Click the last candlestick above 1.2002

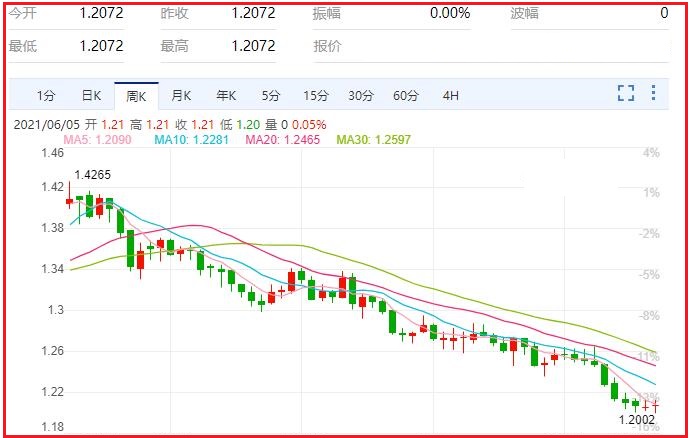pyautogui.click(x=655, y=405)
